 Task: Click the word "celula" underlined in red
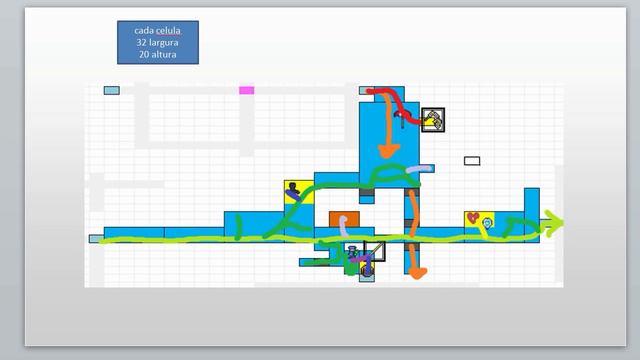[x=168, y=31]
